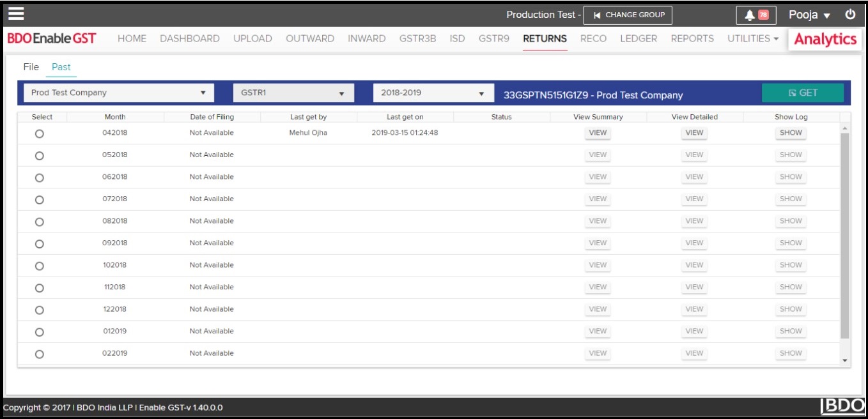
Task: Click the notification bell icon
Action: [750, 15]
